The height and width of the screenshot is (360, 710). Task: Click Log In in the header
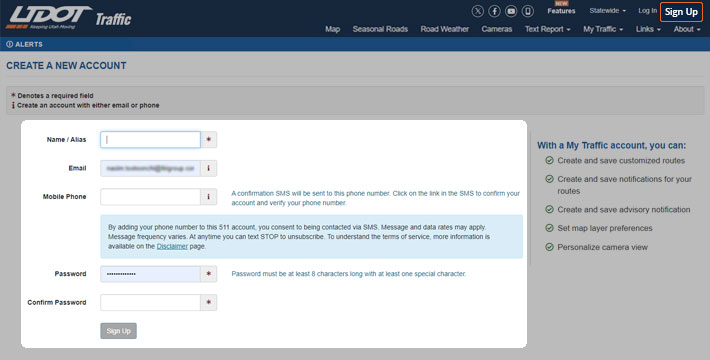click(648, 10)
